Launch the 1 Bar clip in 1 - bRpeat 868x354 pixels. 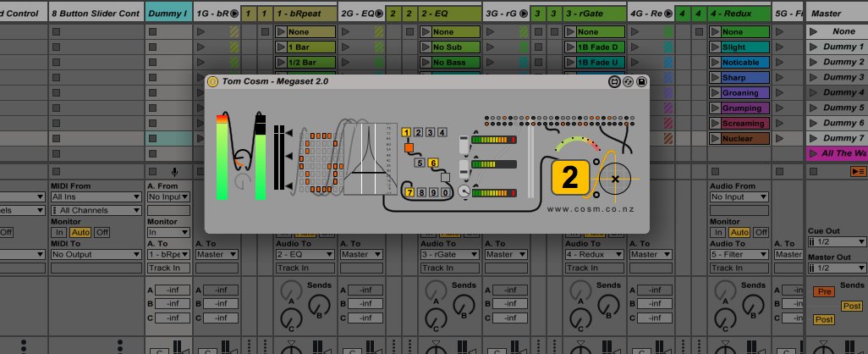(x=281, y=47)
